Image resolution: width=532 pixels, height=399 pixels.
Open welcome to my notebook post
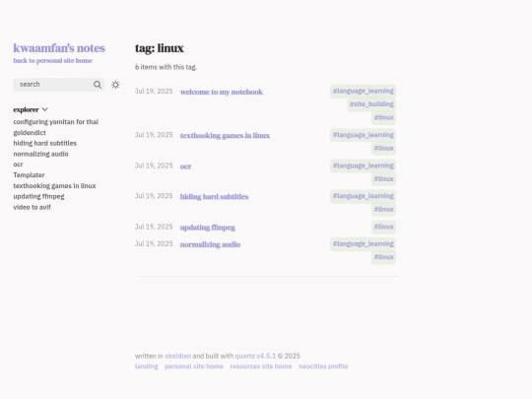pyautogui.click(x=222, y=92)
